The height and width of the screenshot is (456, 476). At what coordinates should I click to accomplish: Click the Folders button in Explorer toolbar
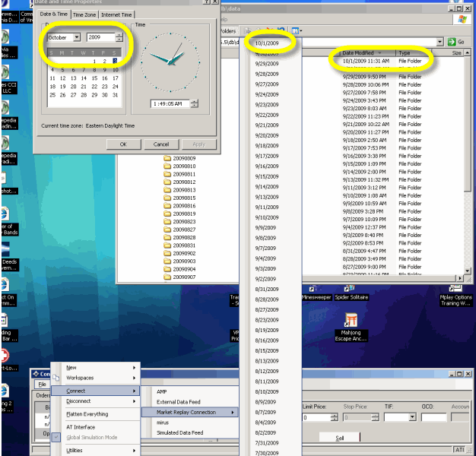point(227,31)
